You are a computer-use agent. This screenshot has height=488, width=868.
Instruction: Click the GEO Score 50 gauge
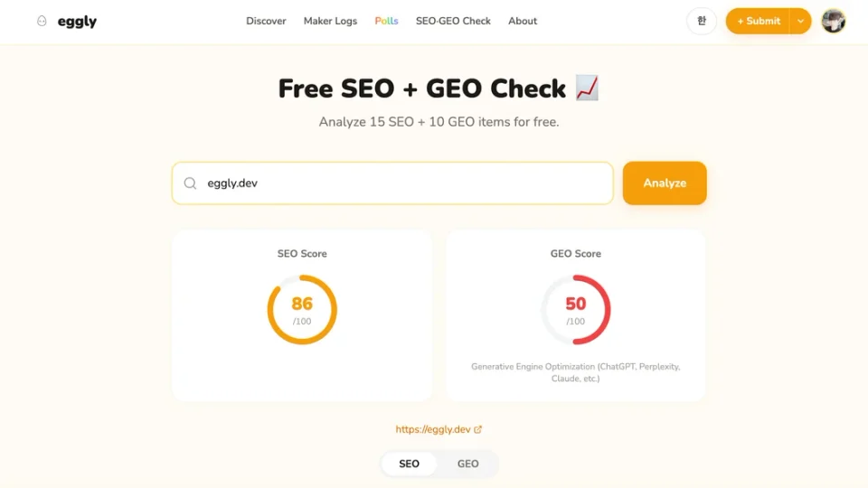(576, 310)
